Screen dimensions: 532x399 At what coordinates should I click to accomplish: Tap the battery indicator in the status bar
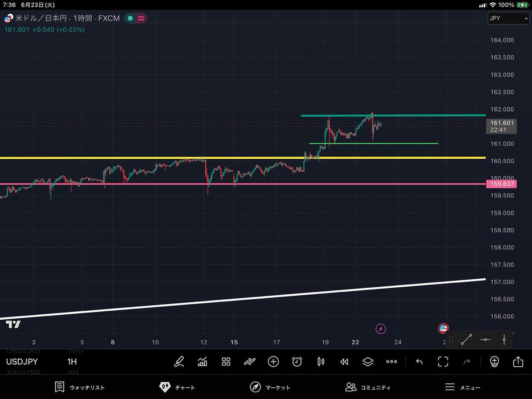click(522, 5)
